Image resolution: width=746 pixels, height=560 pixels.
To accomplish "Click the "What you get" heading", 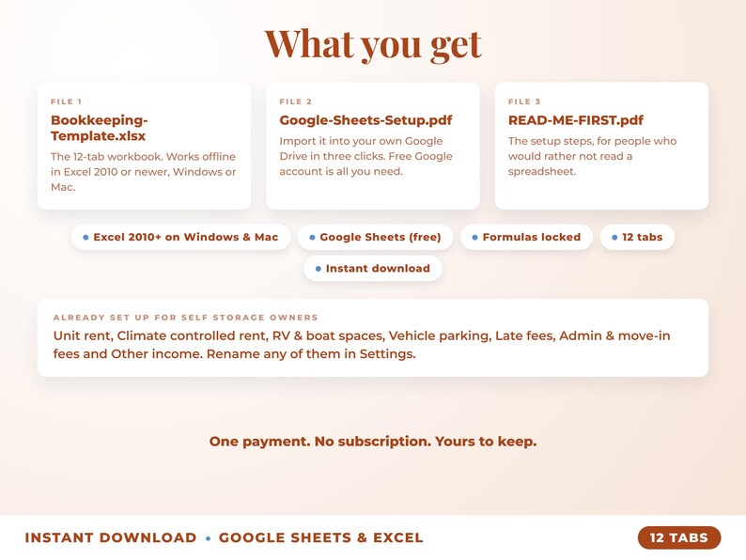I will click(x=373, y=44).
